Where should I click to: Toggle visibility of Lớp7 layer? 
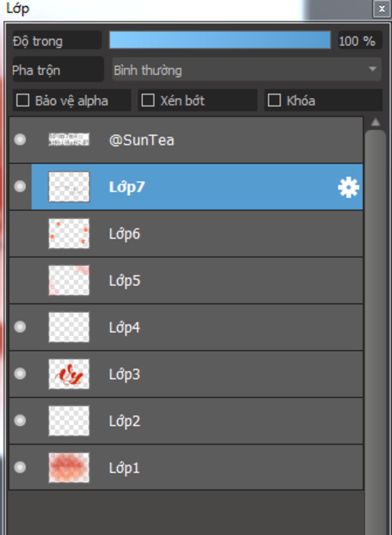coord(20,186)
